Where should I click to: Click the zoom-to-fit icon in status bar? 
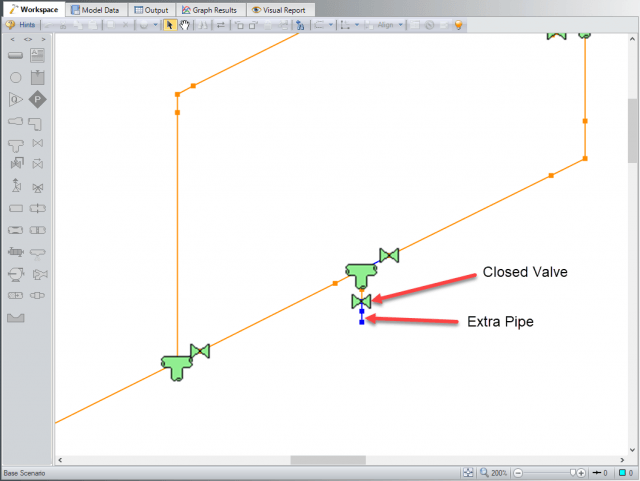468,473
